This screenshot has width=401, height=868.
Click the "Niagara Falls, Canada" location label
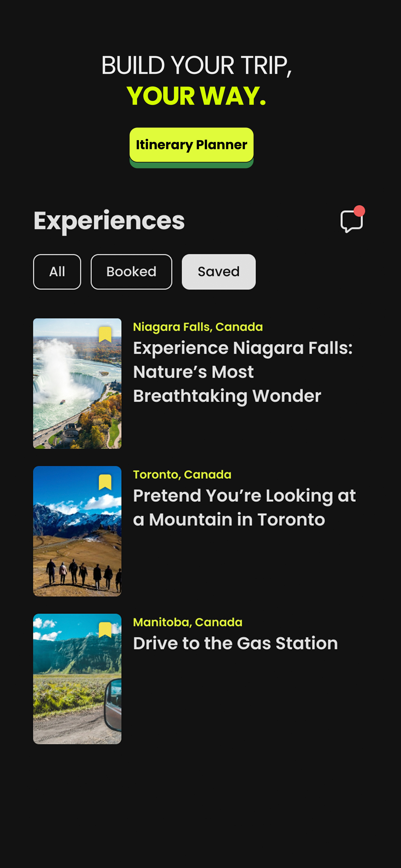click(x=198, y=327)
